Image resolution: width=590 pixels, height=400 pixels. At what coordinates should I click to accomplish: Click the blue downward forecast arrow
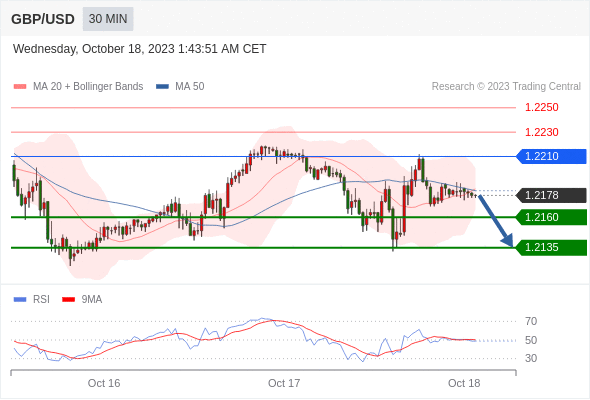pos(496,221)
